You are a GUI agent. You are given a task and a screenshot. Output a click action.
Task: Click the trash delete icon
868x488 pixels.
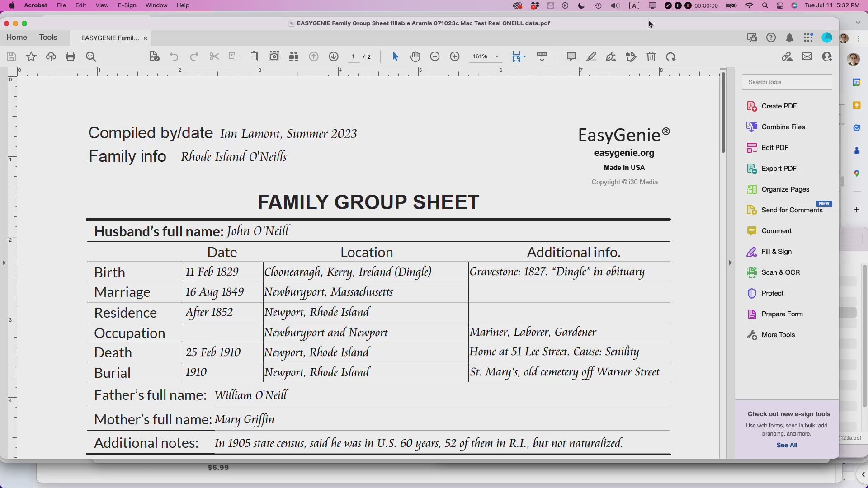point(651,57)
